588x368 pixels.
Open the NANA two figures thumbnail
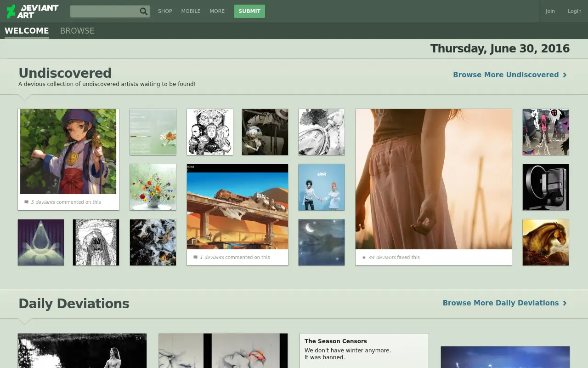(322, 187)
